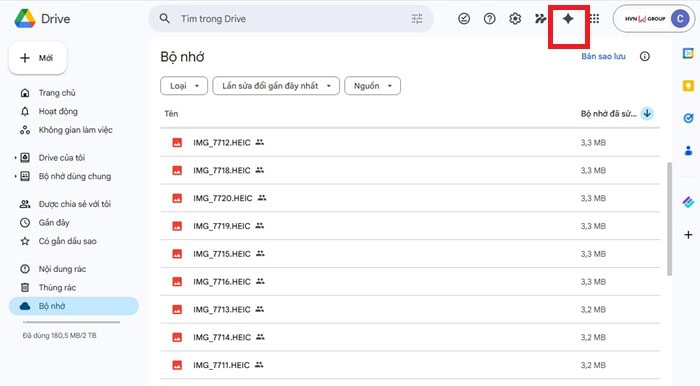
Task: Open Google Tasks side panel icon
Action: point(688,118)
